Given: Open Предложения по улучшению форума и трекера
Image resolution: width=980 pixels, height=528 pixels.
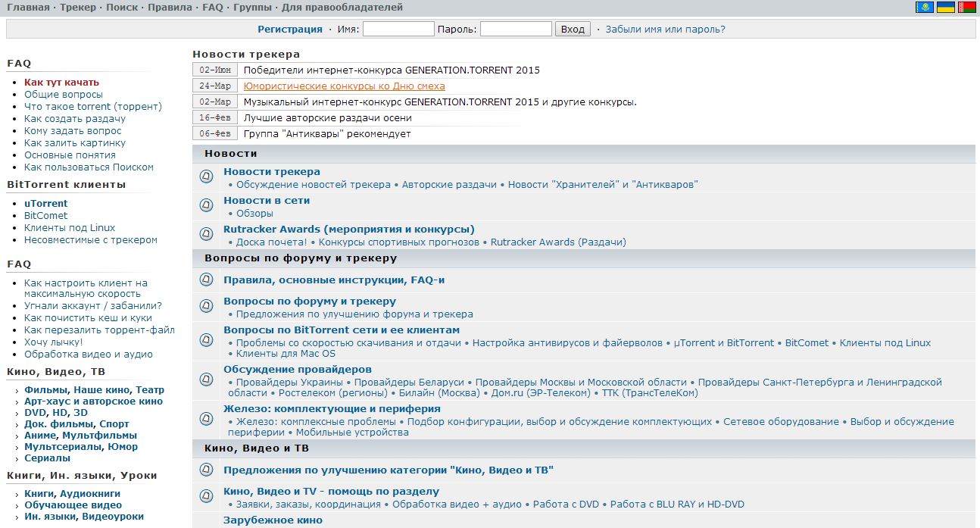Looking at the screenshot, I should [354, 314].
